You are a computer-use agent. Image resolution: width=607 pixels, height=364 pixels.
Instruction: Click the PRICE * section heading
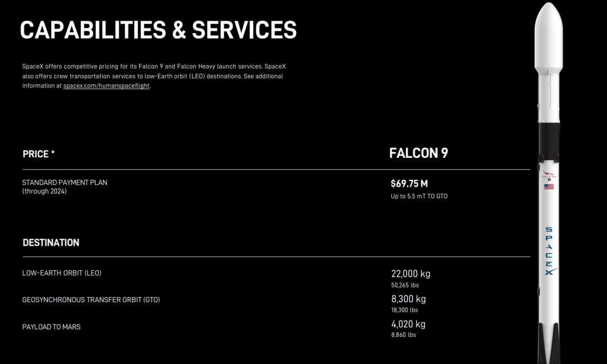coord(38,154)
